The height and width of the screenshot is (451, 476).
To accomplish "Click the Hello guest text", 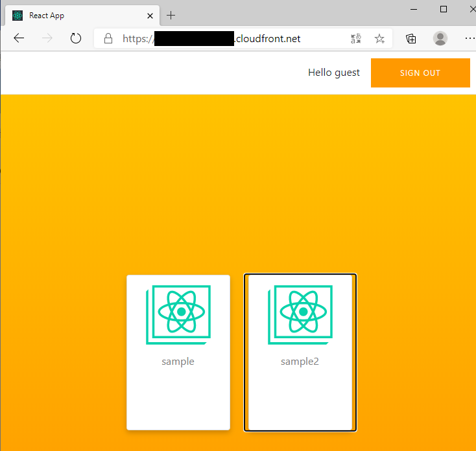I will (x=333, y=73).
